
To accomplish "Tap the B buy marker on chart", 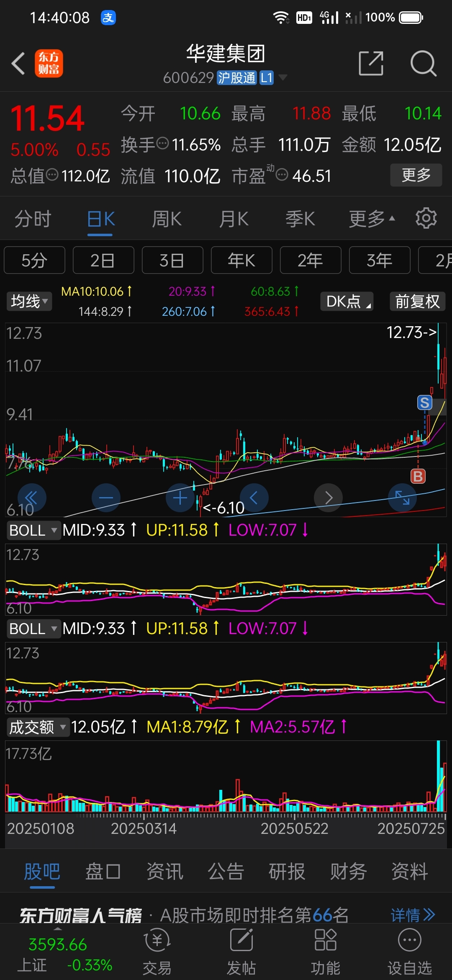I will point(418,476).
